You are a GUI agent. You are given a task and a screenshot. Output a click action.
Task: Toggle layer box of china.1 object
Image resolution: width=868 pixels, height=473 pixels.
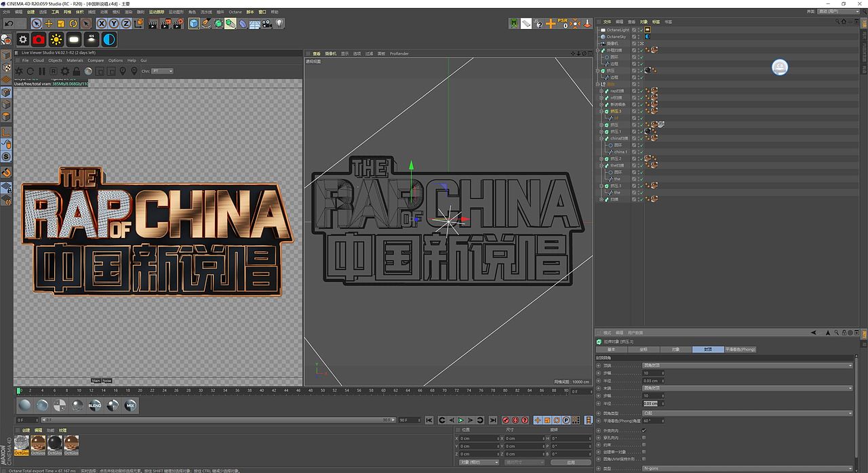pos(634,152)
